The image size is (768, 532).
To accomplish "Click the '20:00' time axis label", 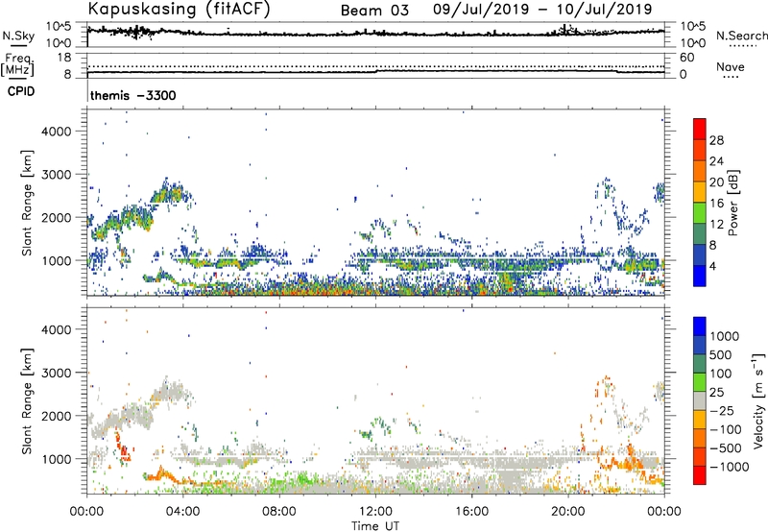I will coord(567,512).
